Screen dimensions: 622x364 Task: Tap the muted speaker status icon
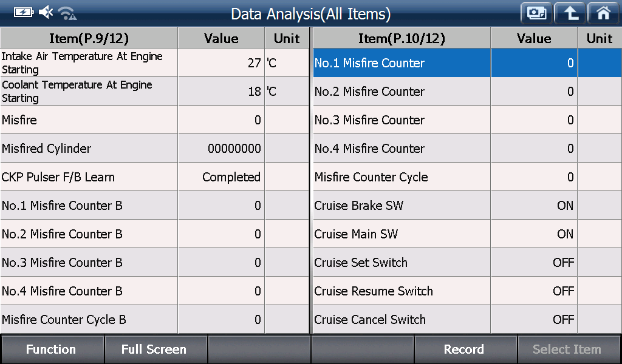pyautogui.click(x=46, y=12)
